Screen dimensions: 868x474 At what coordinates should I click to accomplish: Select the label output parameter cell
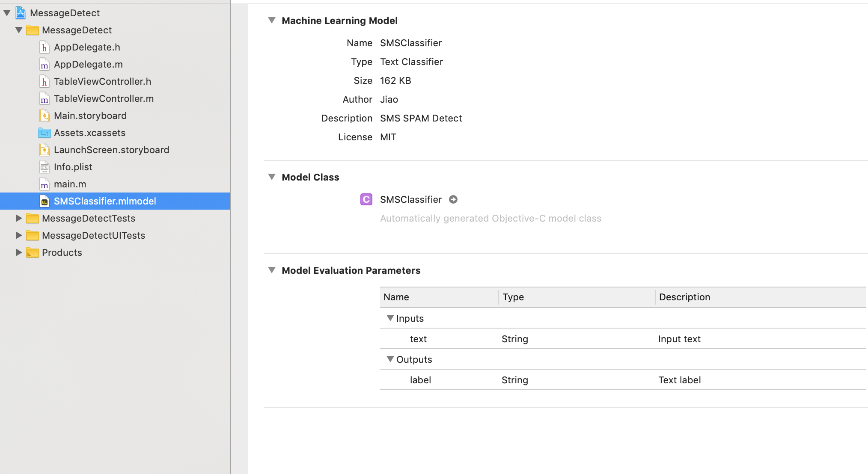[x=420, y=380]
